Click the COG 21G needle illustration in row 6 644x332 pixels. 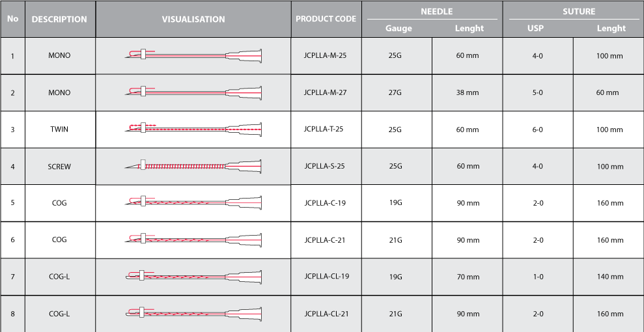click(193, 240)
